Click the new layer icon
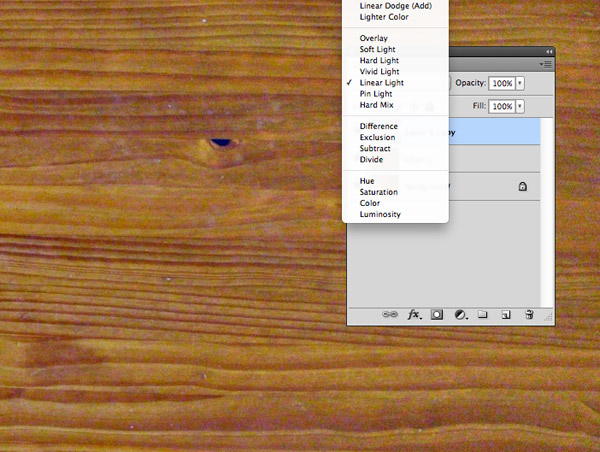The width and height of the screenshot is (600, 452). 506,314
